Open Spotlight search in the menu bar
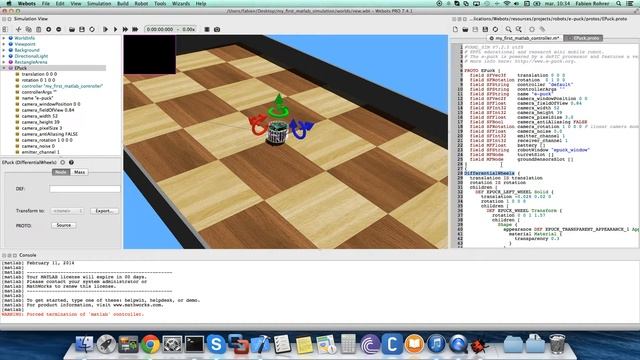The image size is (640, 360). tap(619, 4)
